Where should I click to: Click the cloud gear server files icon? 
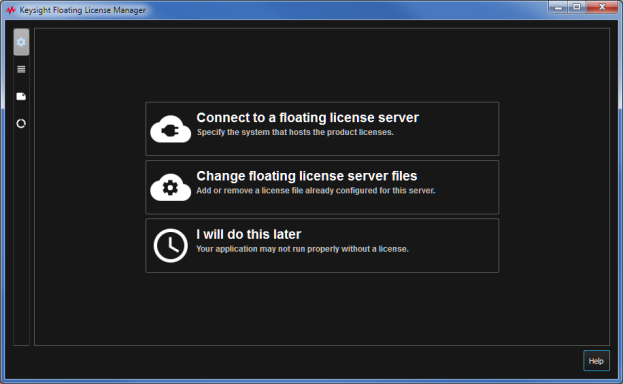click(170, 187)
